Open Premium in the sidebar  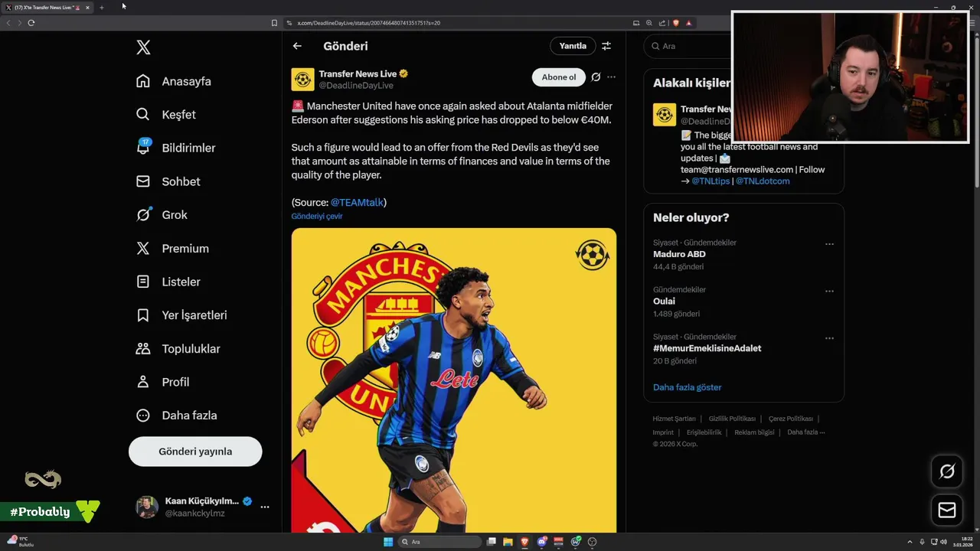point(172,249)
